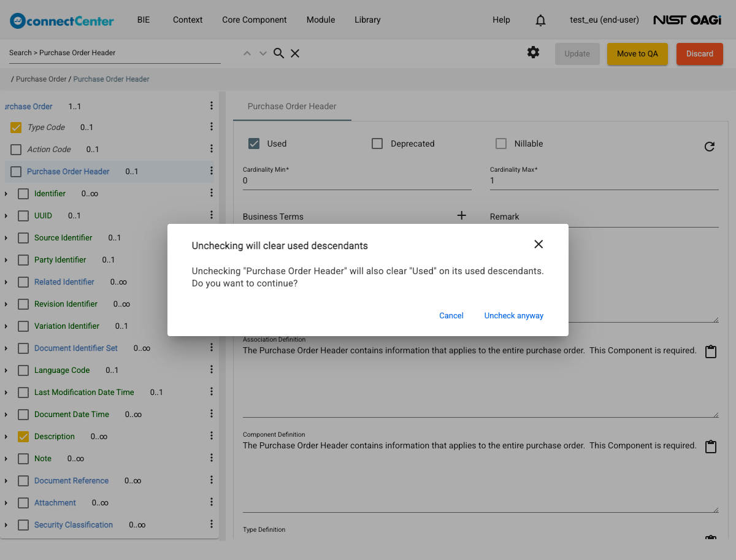The width and height of the screenshot is (736, 560).
Task: Open more options for Security Classification row
Action: pyautogui.click(x=212, y=524)
